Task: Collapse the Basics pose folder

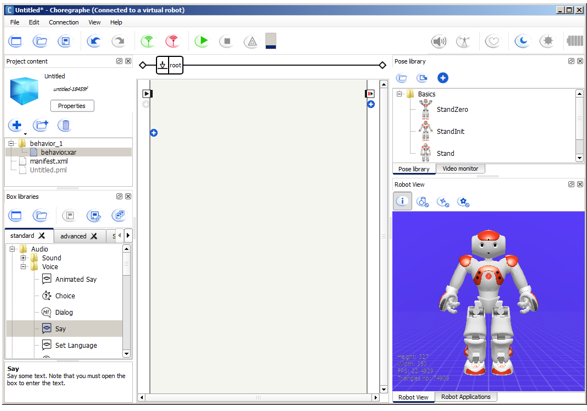Action: click(399, 94)
